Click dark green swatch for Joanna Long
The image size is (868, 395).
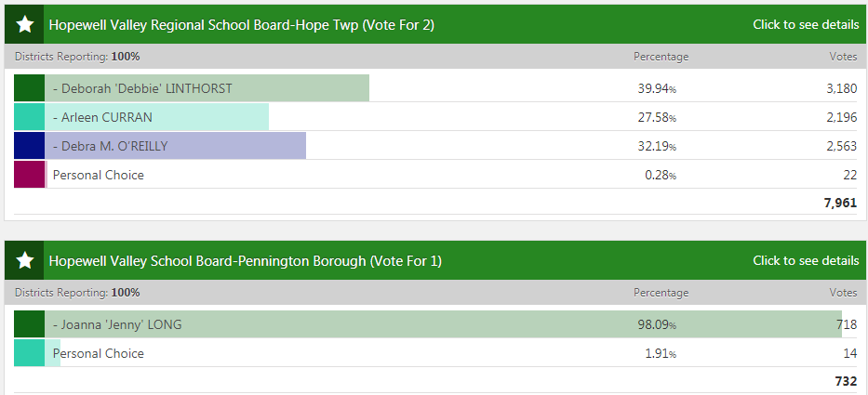point(30,324)
